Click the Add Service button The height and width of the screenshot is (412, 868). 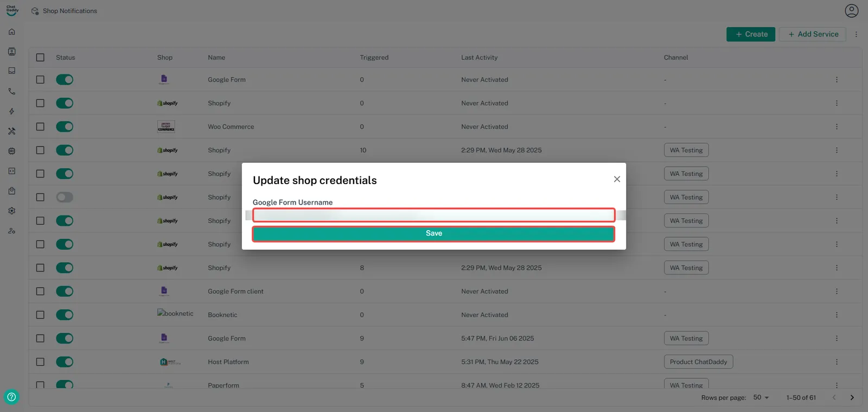(812, 34)
